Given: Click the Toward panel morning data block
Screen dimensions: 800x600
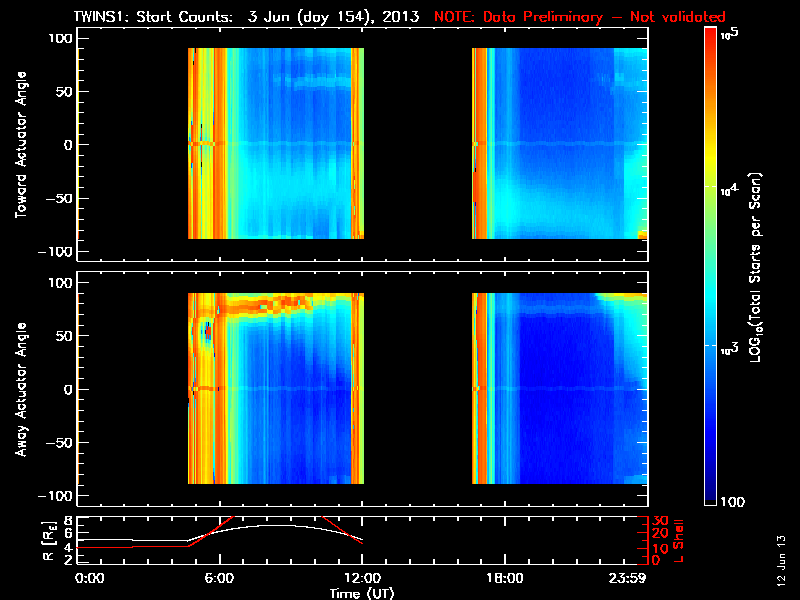Looking at the screenshot, I should tap(276, 143).
